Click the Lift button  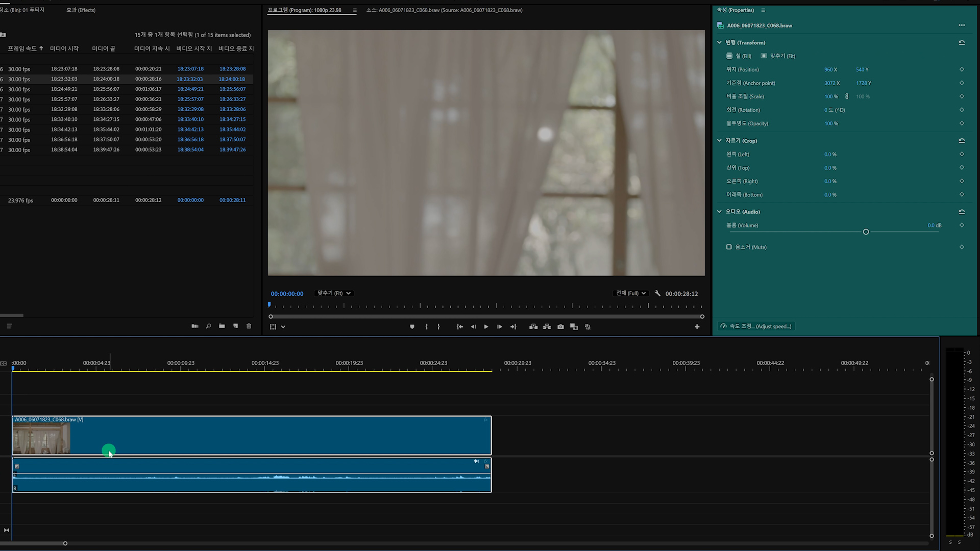pyautogui.click(x=533, y=327)
